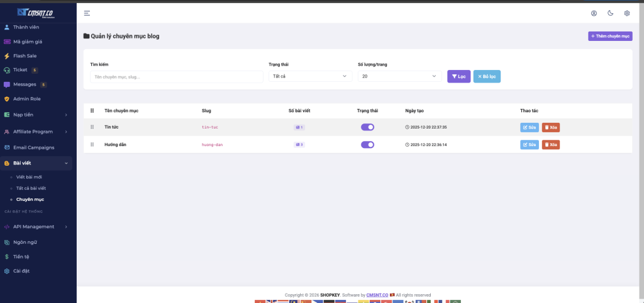
Task: Click the Thêm chuyên mục button
Action: point(609,37)
